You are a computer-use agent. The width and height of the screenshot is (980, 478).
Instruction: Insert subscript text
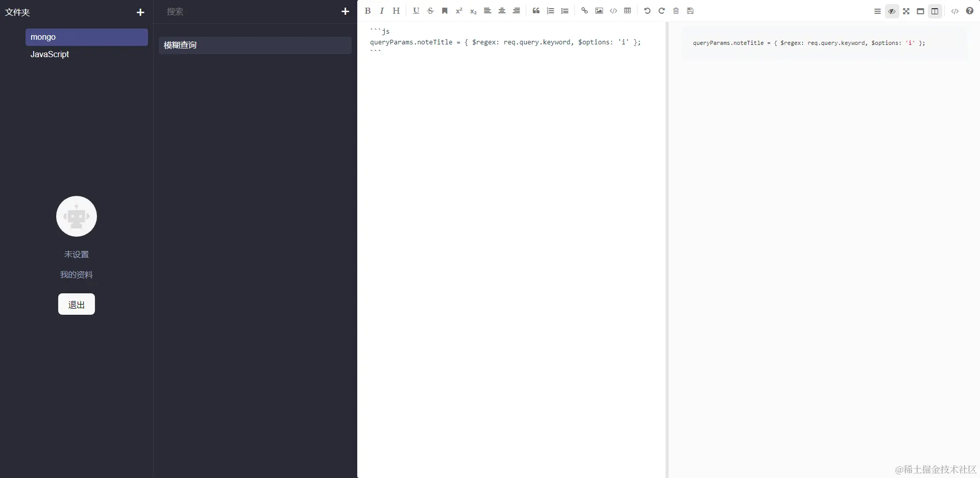[473, 11]
